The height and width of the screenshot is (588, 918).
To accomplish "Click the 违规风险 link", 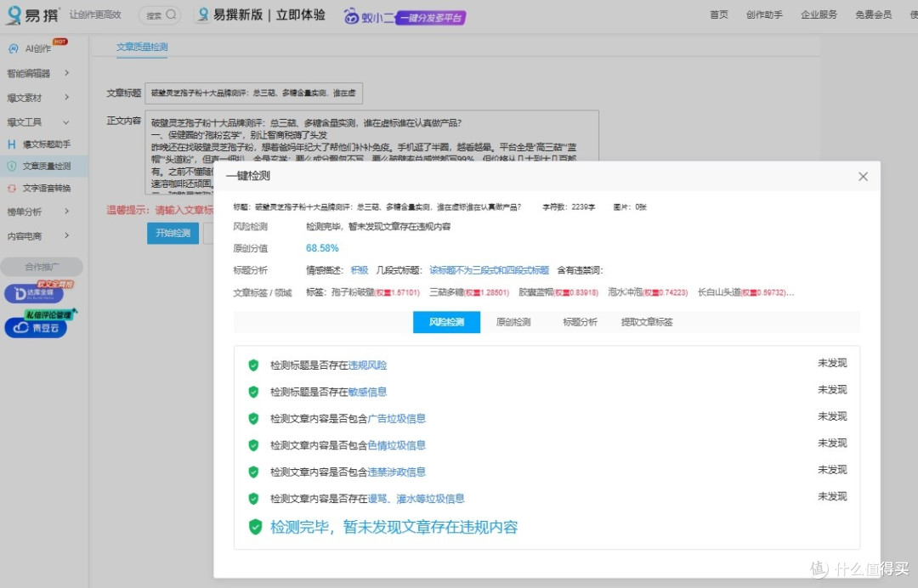I will (367, 365).
